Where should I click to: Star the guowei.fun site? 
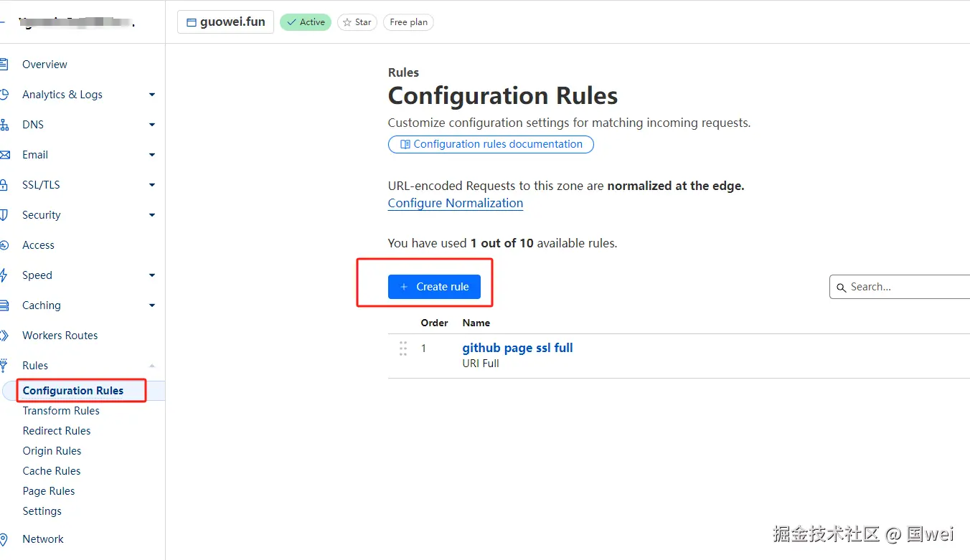tap(357, 22)
